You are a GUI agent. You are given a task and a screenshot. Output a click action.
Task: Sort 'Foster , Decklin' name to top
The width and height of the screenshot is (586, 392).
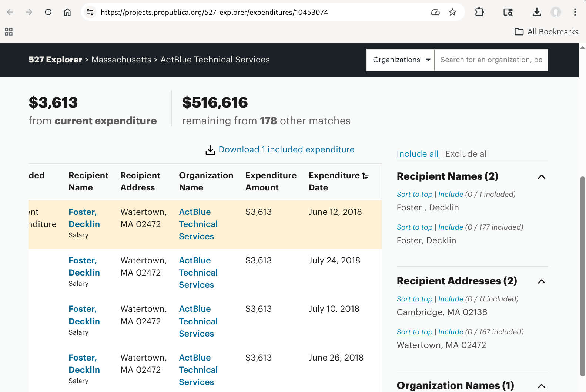point(415,194)
